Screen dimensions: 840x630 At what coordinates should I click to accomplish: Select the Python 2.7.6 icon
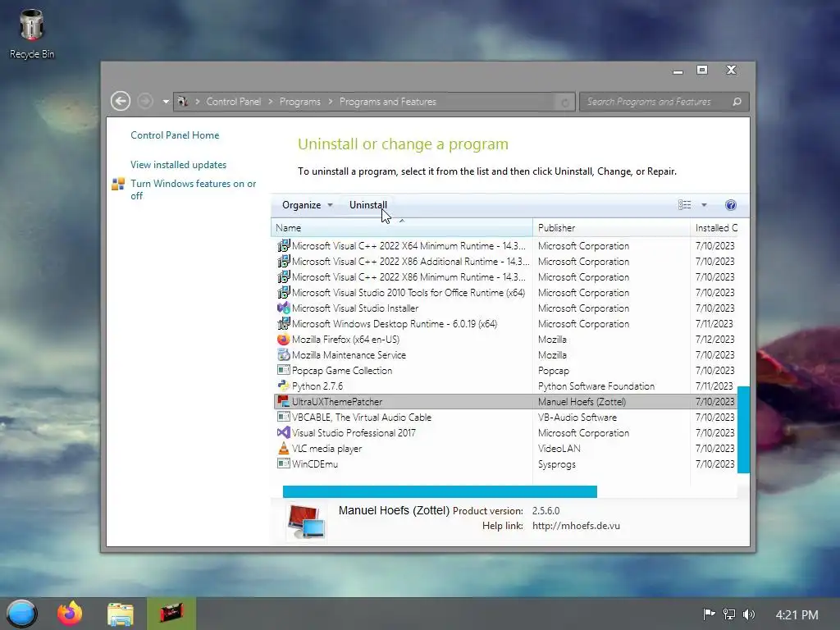tap(283, 386)
